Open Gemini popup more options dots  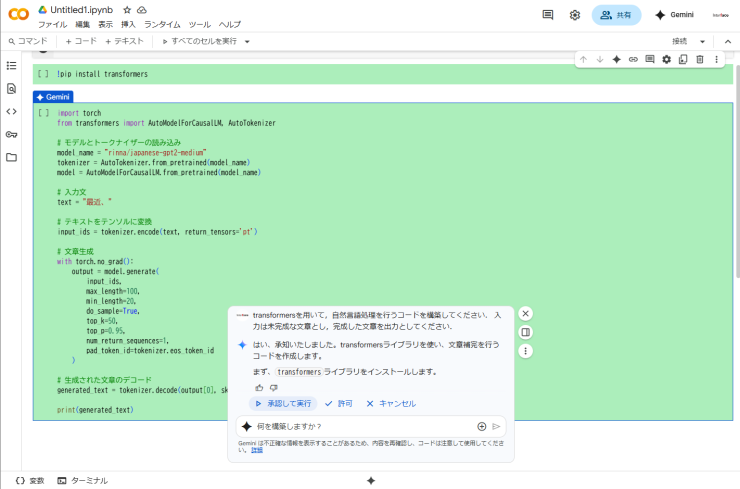tap(525, 351)
